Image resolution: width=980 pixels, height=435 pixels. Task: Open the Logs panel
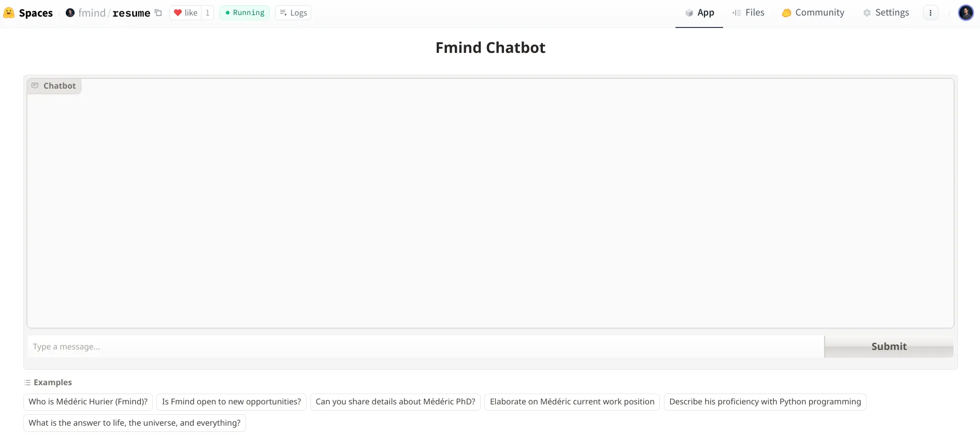point(293,13)
